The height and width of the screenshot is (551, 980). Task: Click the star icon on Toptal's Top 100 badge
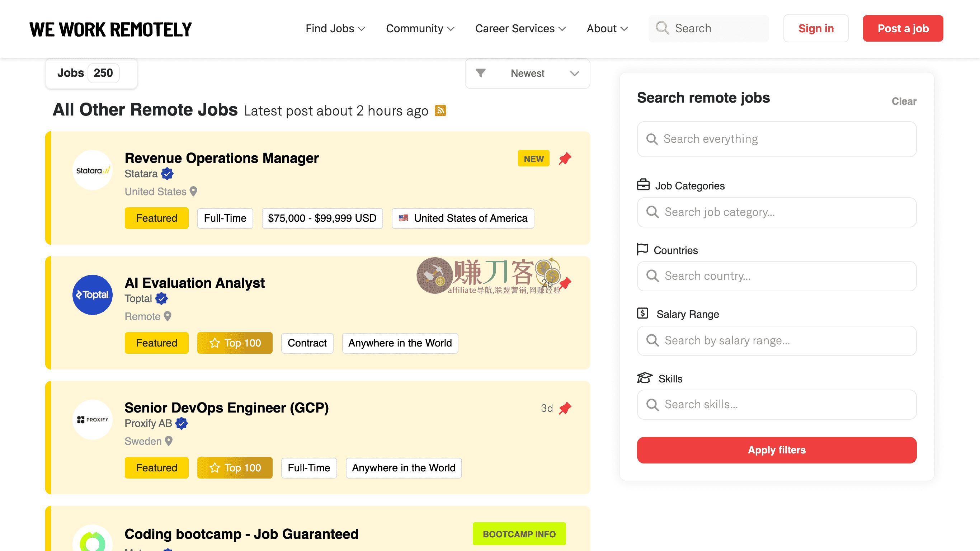(x=215, y=343)
